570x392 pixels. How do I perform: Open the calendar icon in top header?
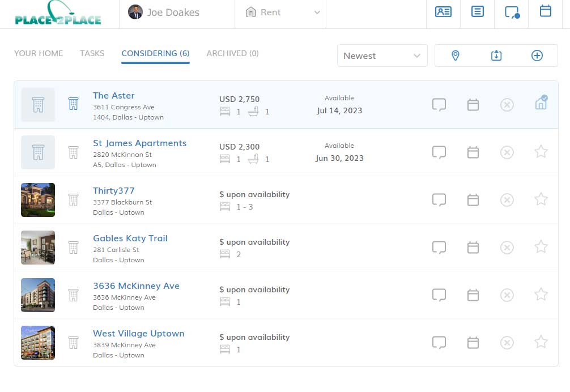click(x=545, y=11)
